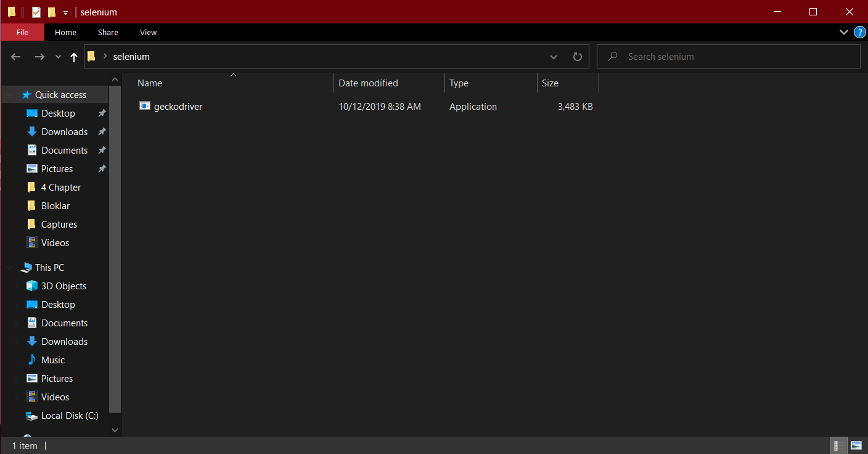
Task: Open the Share ribbon tab
Action: tap(108, 32)
